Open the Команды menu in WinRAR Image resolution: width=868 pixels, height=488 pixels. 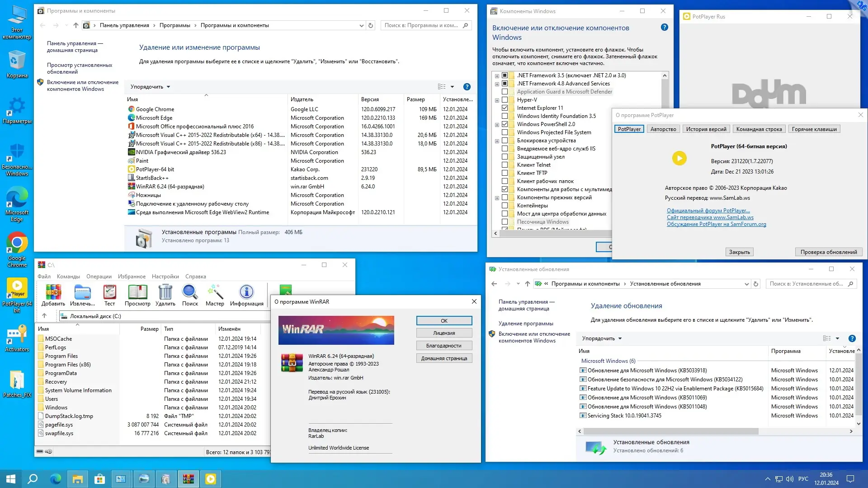click(68, 276)
